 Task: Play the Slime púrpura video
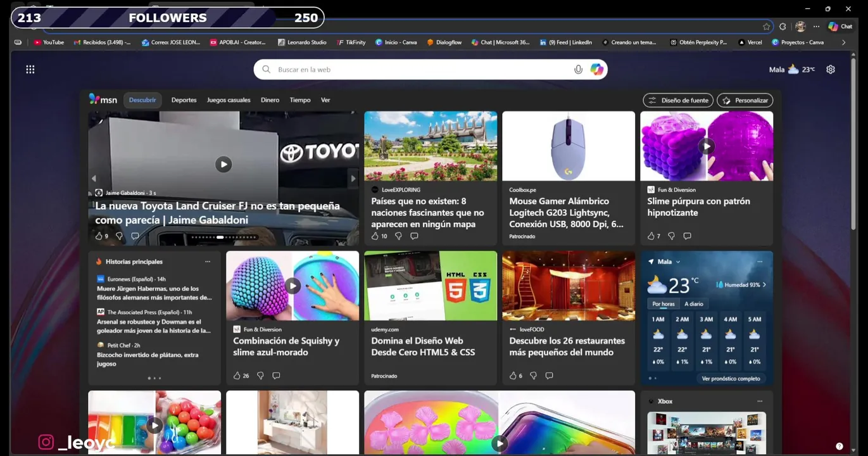point(707,146)
